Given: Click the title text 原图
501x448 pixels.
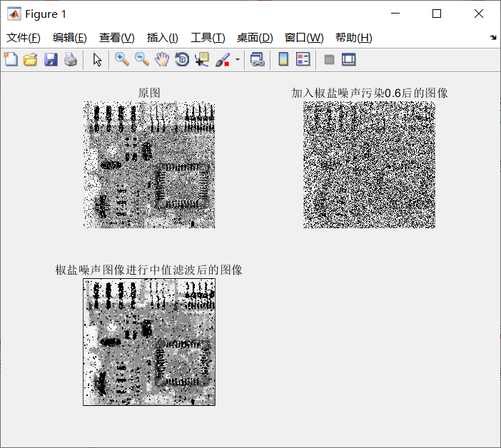Looking at the screenshot, I should 149,93.
